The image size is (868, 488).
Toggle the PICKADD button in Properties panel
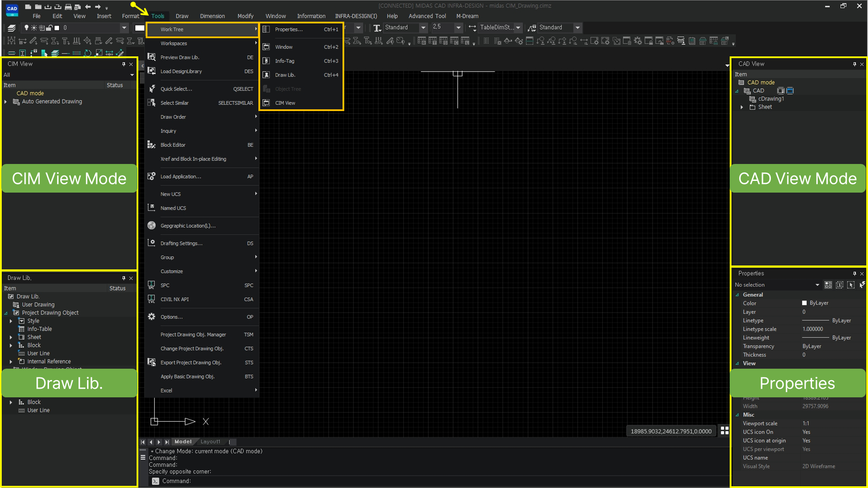[839, 285]
